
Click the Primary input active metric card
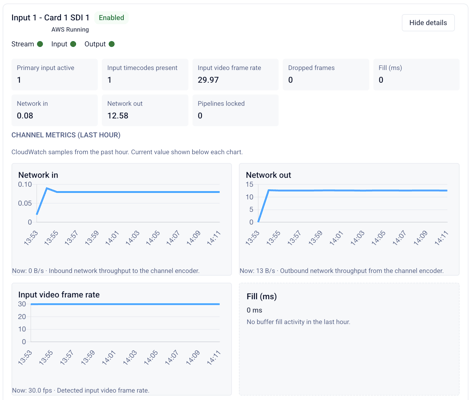coord(55,75)
